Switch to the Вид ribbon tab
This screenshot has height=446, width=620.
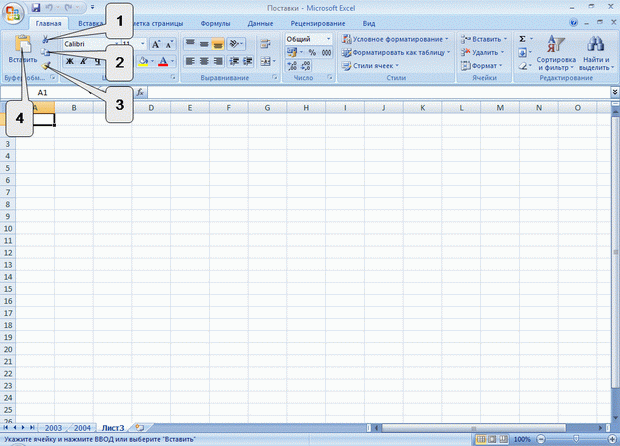(x=369, y=23)
